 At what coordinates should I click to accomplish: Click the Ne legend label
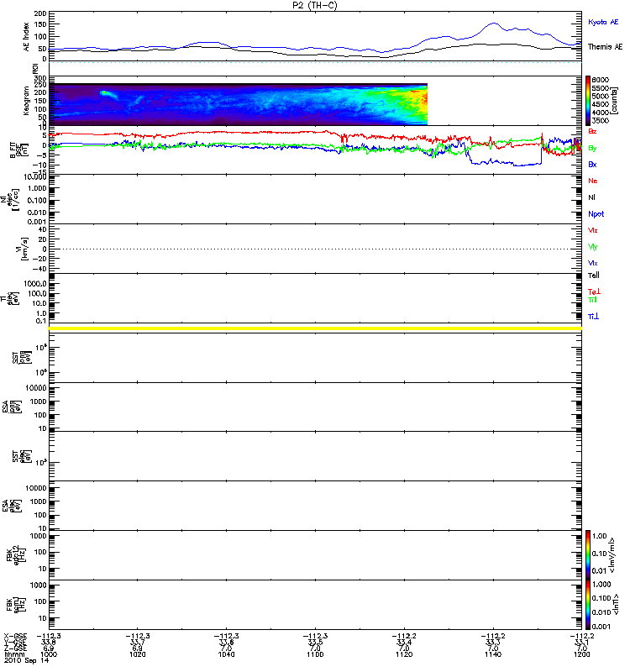(593, 181)
